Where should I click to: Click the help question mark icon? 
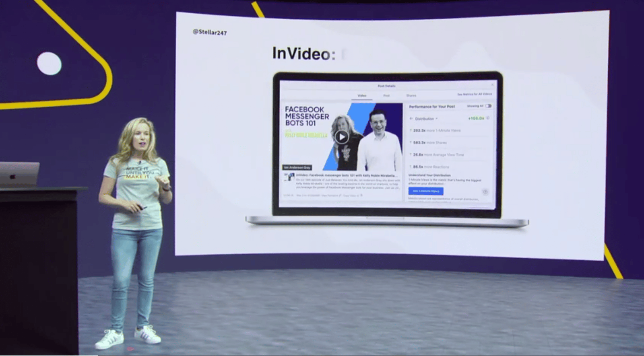click(x=485, y=192)
